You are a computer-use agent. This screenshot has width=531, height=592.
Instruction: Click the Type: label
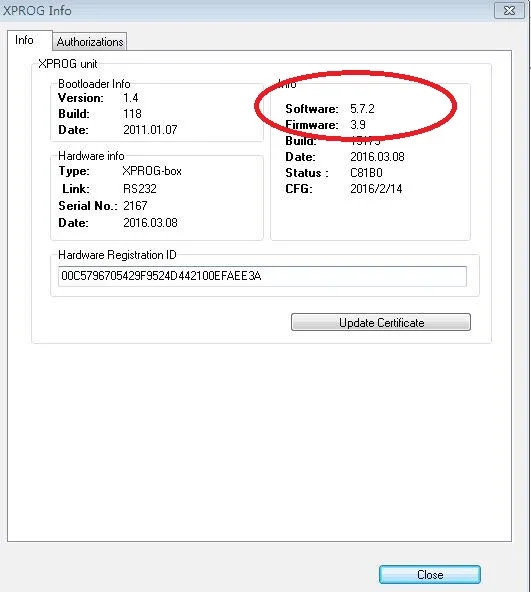tap(74, 171)
